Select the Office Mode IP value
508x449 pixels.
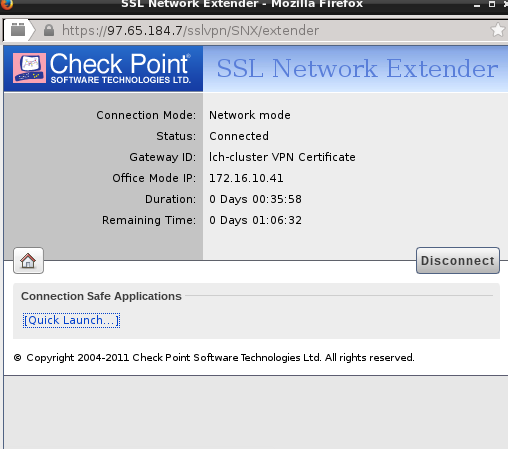click(x=246, y=178)
